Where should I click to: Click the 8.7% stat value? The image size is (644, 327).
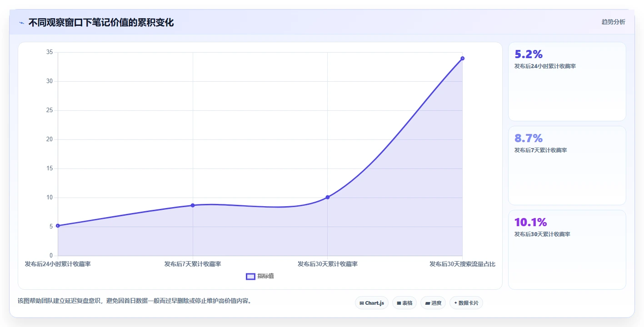529,138
